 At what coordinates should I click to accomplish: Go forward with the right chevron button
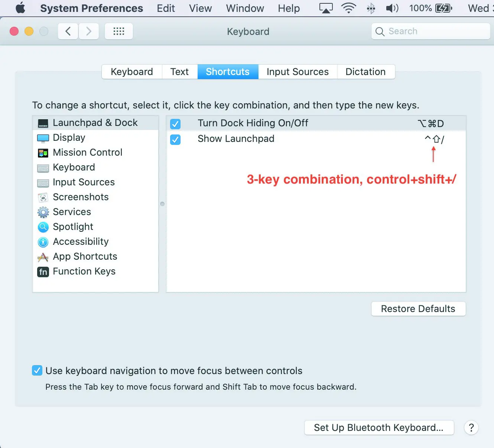pyautogui.click(x=88, y=31)
